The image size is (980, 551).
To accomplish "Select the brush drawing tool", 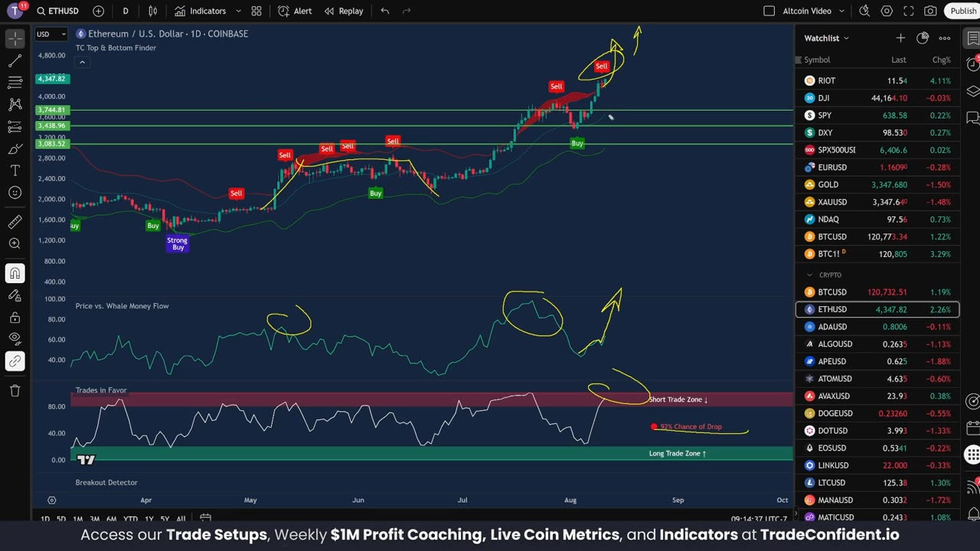I will [15, 149].
